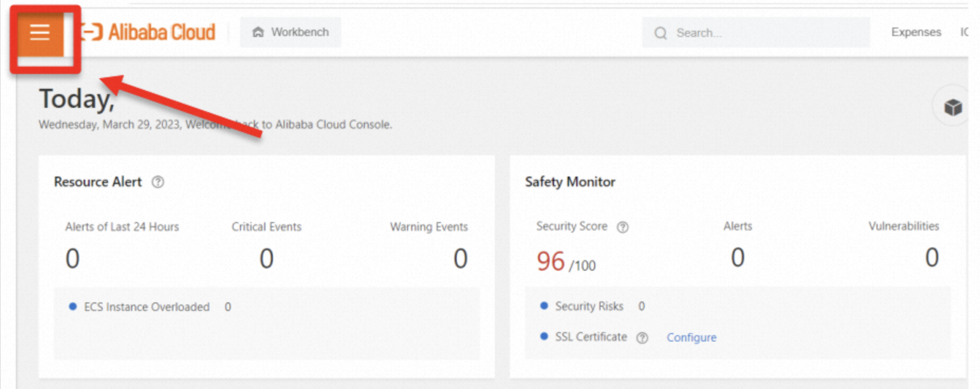The image size is (980, 389).
Task: Click the 96 security score value
Action: tap(550, 261)
